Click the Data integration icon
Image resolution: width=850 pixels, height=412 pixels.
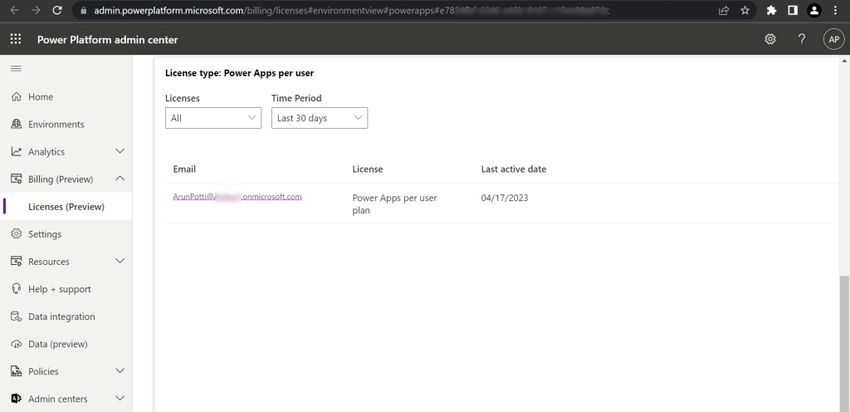[16, 317]
